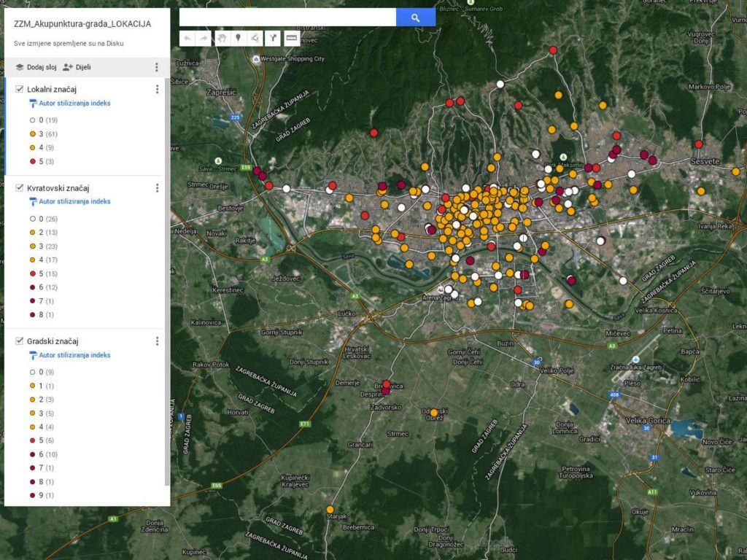This screenshot has width=747, height=560.
Task: Select the draw line tool
Action: [x=255, y=38]
